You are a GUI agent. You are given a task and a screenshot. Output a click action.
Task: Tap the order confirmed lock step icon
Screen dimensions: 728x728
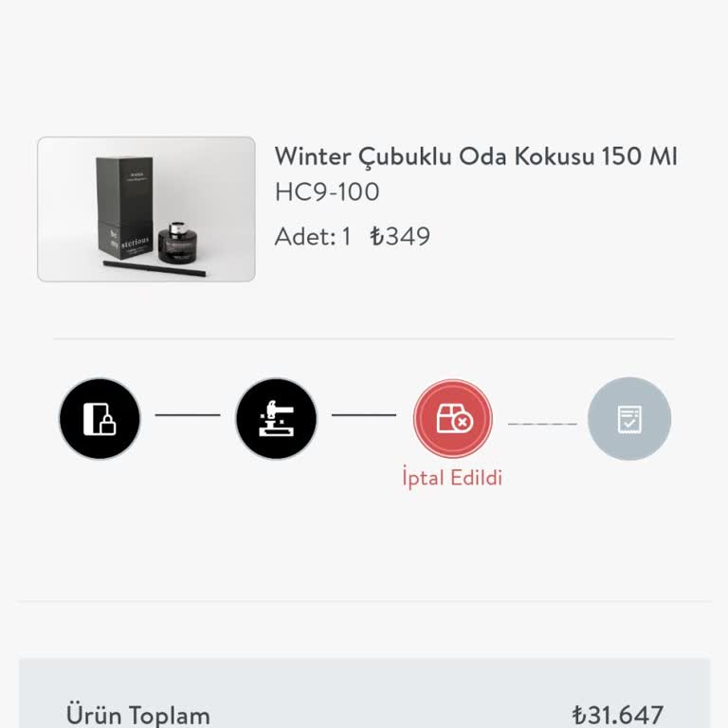(100, 419)
